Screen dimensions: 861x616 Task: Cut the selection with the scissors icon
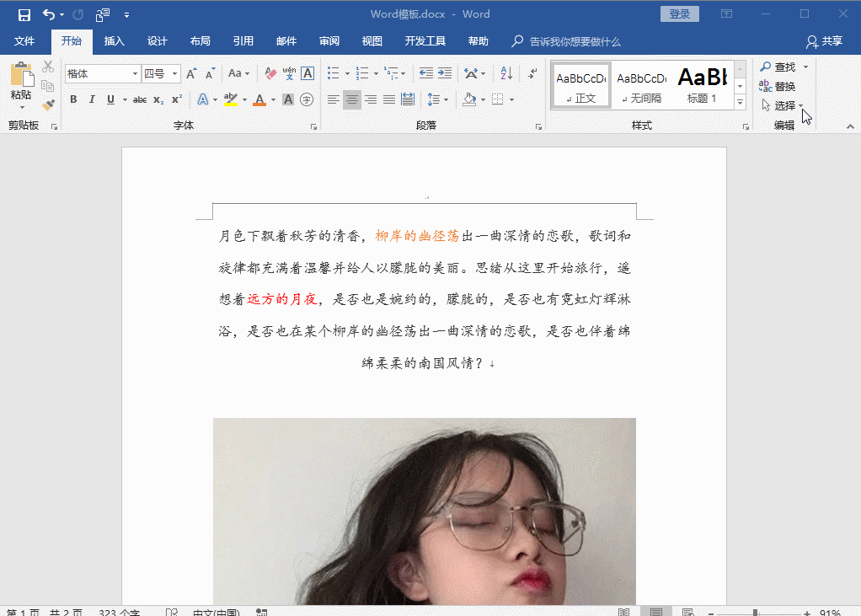(x=48, y=67)
